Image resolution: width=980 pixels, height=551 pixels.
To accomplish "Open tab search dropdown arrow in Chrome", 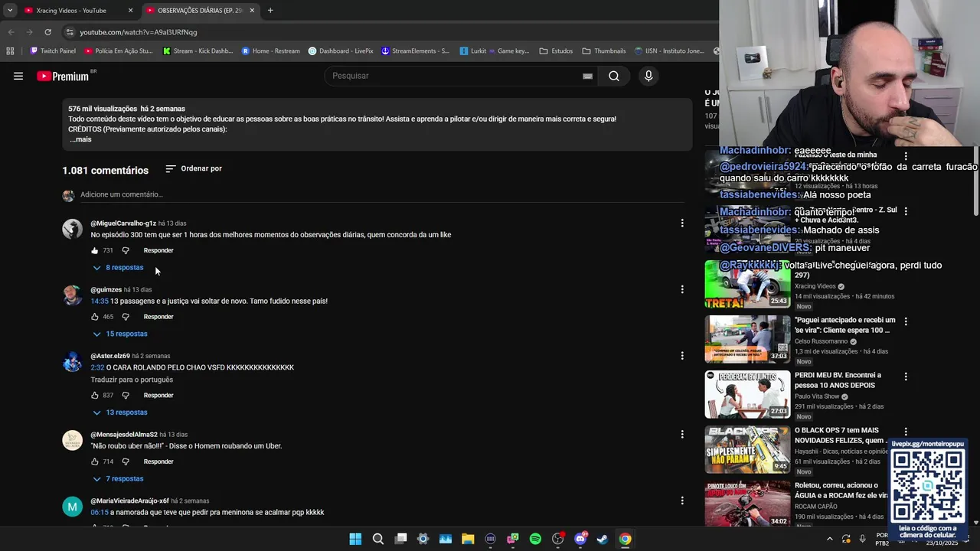I will pyautogui.click(x=10, y=10).
